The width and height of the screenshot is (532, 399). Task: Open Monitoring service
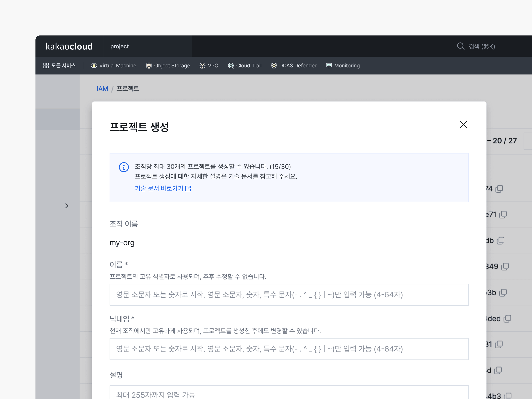pos(343,65)
